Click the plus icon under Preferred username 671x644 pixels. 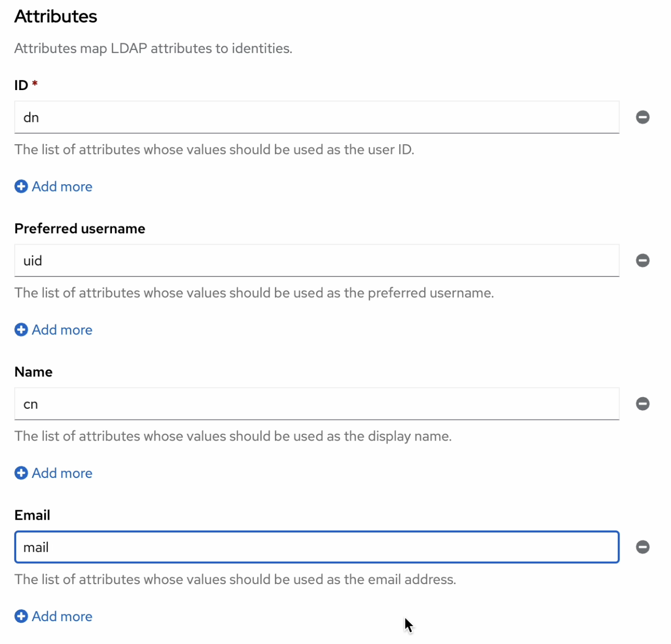coord(21,330)
